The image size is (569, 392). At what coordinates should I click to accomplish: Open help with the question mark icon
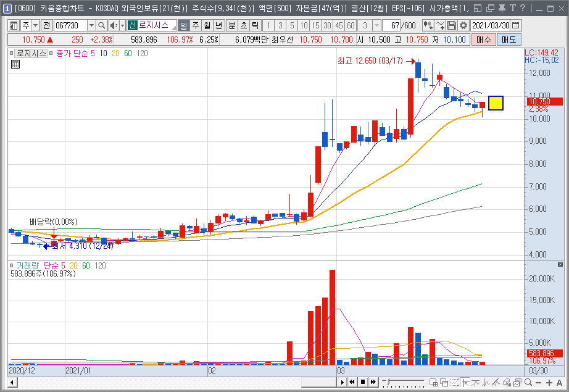point(523,8)
